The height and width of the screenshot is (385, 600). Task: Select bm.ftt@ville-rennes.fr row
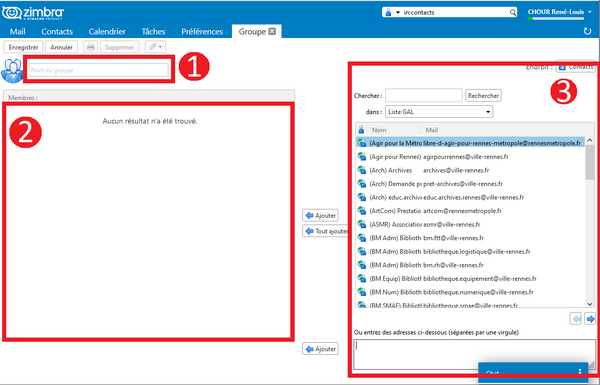click(470, 238)
